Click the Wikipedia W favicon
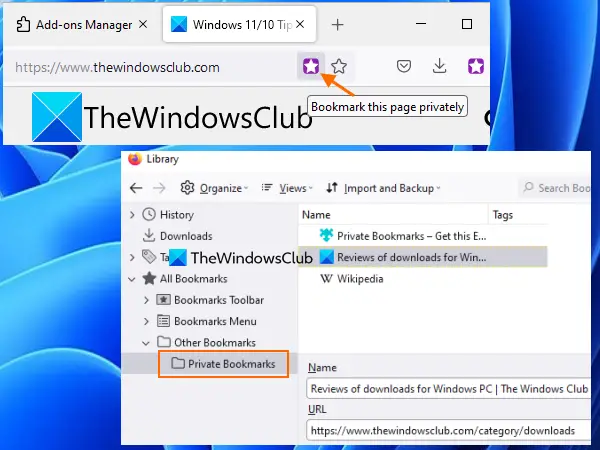Image resolution: width=600 pixels, height=450 pixels. (326, 279)
